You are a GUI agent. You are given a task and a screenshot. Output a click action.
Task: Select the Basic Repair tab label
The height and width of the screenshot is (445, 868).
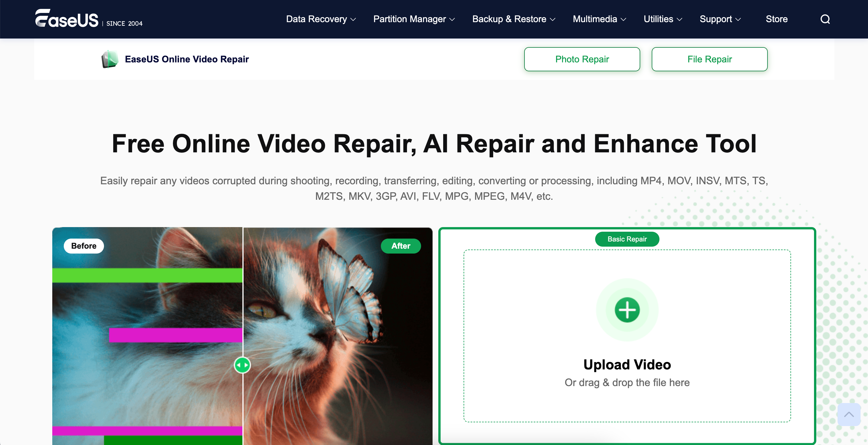627,239
